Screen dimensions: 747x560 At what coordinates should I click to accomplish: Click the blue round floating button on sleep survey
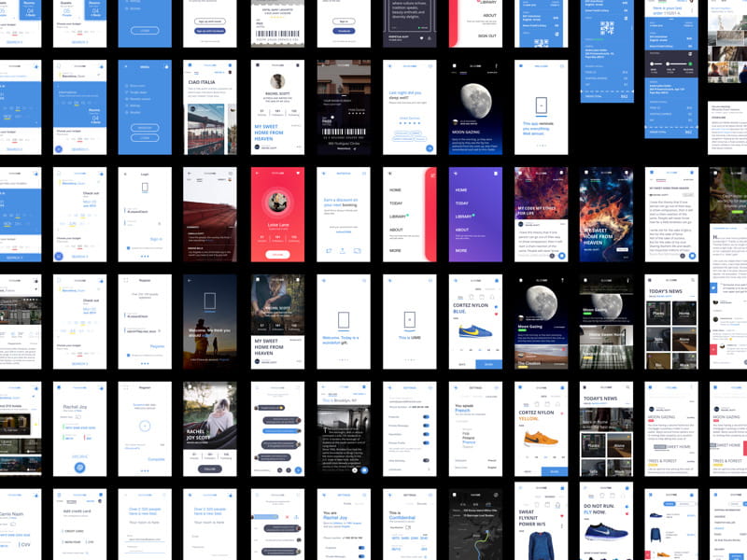click(x=430, y=148)
